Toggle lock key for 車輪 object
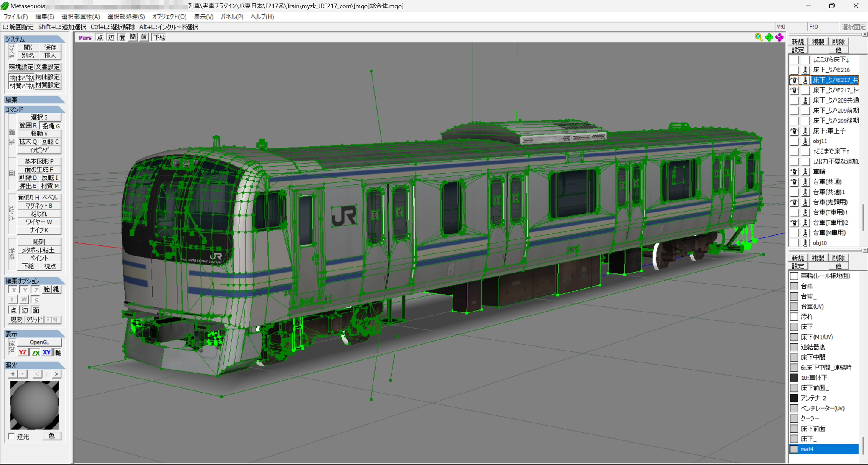The image size is (868, 465). click(805, 172)
